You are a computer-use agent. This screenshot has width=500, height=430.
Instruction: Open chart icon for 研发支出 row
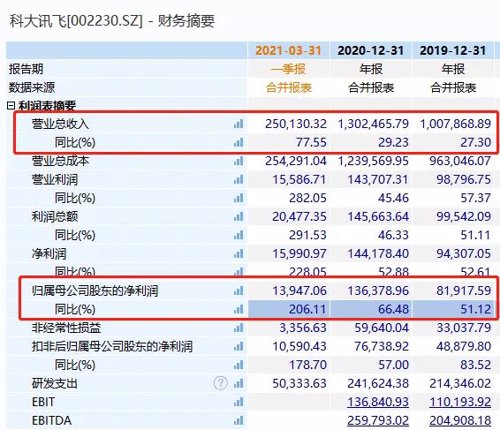tap(238, 384)
